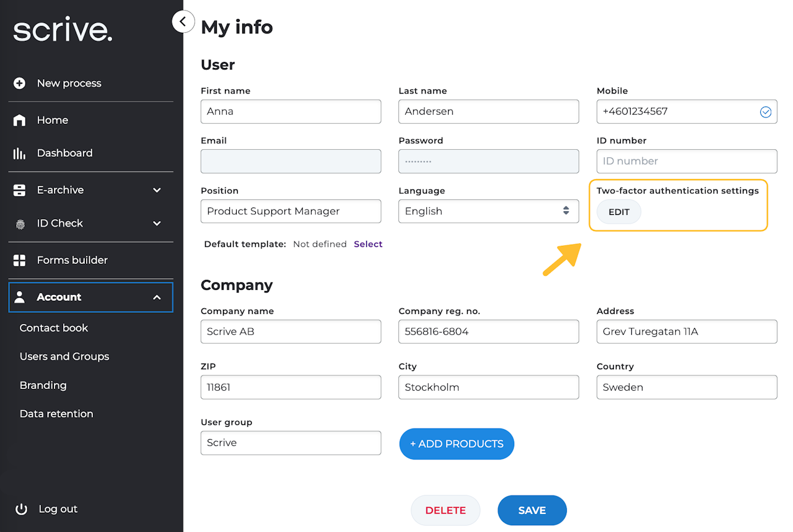Click the New process plus icon
Image resolution: width=793 pixels, height=532 pixels.
coord(20,83)
